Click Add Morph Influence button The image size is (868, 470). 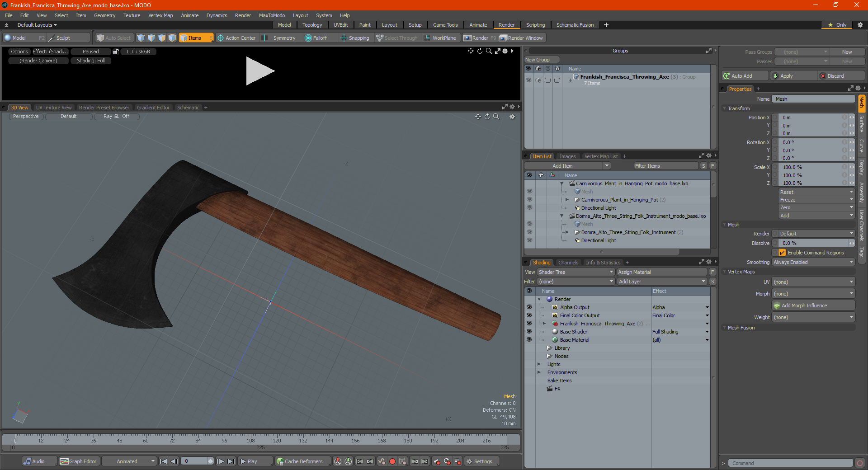813,305
